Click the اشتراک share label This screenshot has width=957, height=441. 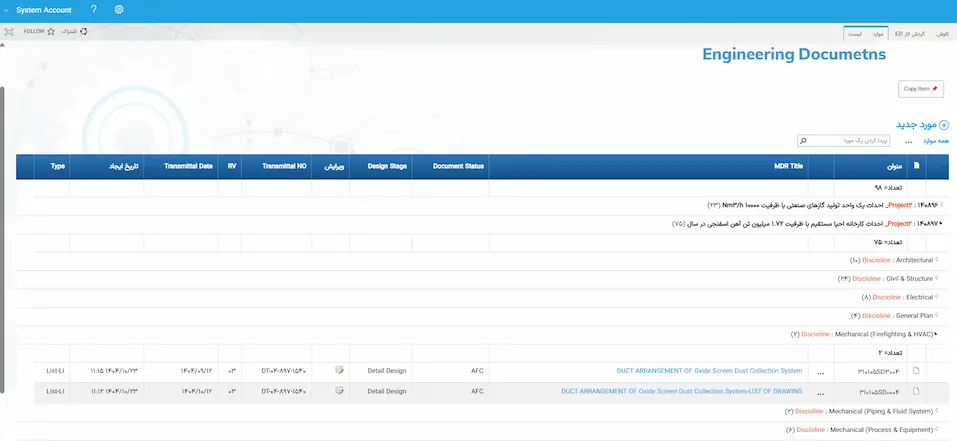point(69,31)
